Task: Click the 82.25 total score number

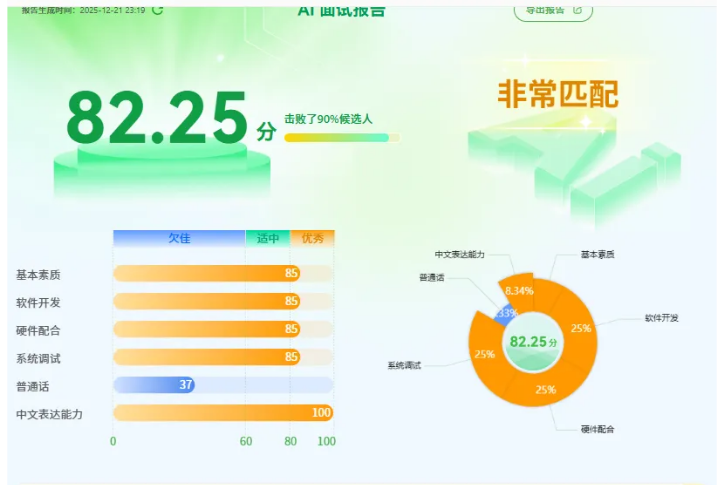Action: coord(157,119)
